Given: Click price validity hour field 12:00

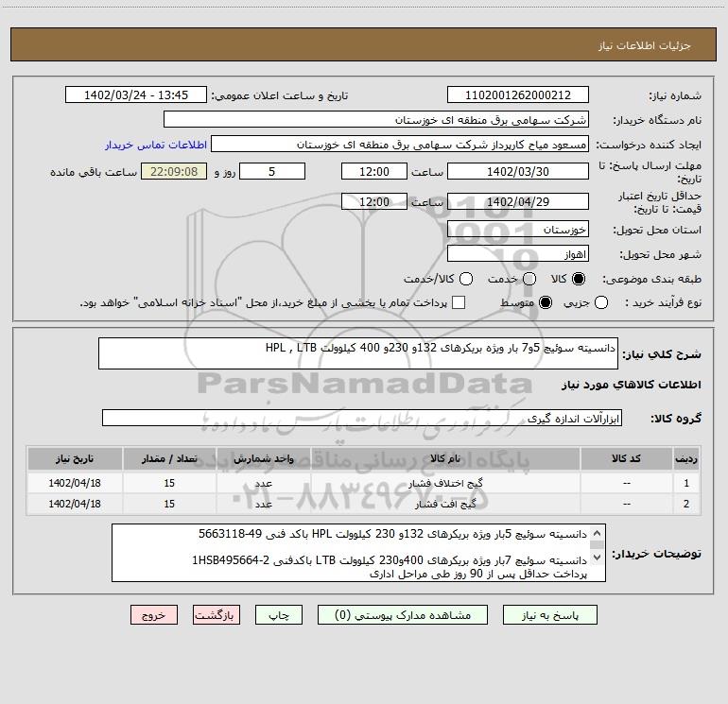Looking at the screenshot, I should pos(374,201).
